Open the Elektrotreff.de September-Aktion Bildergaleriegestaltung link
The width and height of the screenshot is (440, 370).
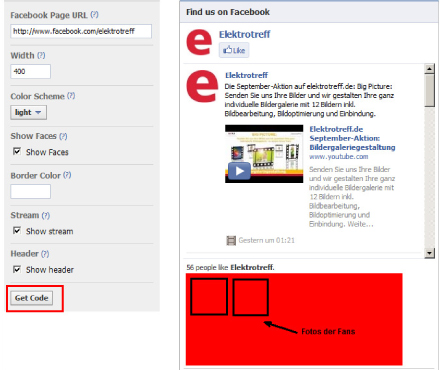pos(352,138)
